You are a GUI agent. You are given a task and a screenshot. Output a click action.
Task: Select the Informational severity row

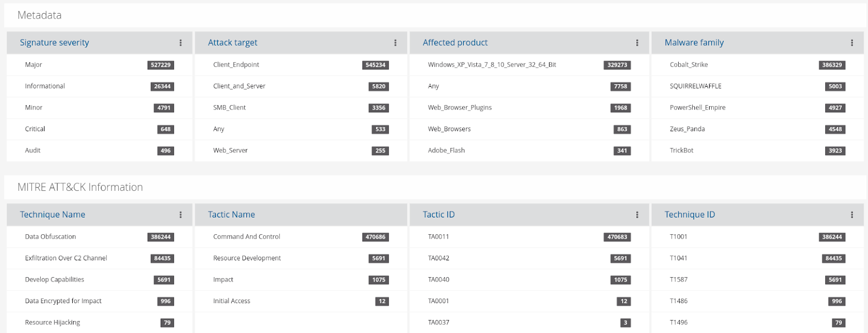click(x=100, y=86)
